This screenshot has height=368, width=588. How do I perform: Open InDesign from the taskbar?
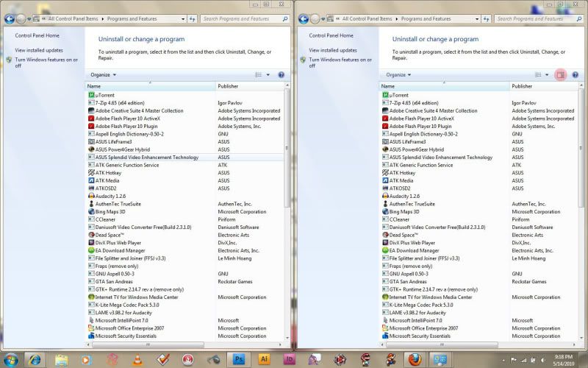pos(290,359)
